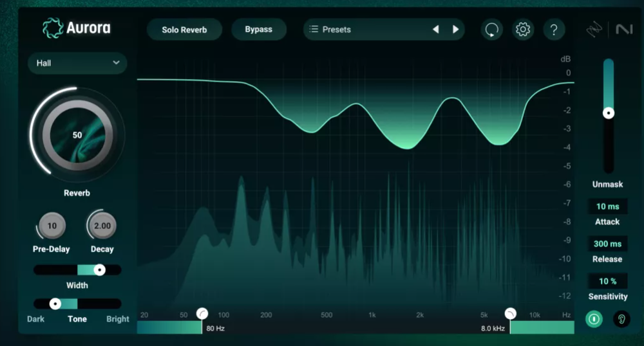644x346 pixels.
Task: Go to previous preset arrow
Action: click(436, 30)
